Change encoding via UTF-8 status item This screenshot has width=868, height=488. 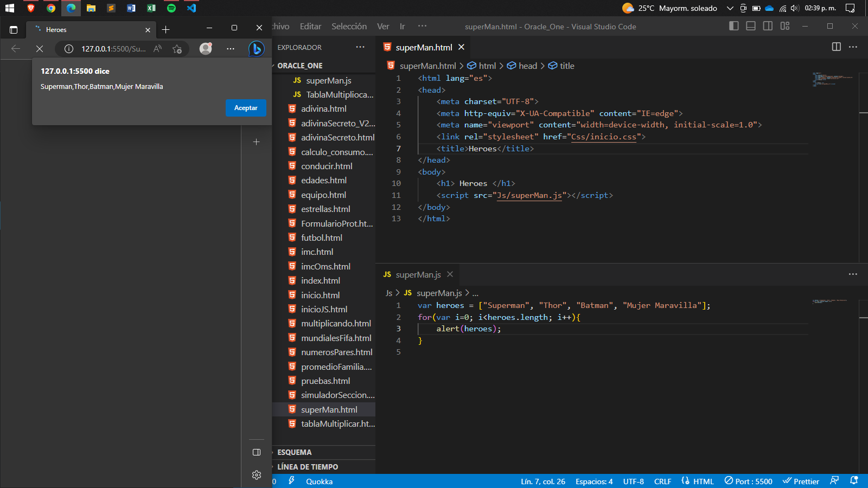point(634,481)
